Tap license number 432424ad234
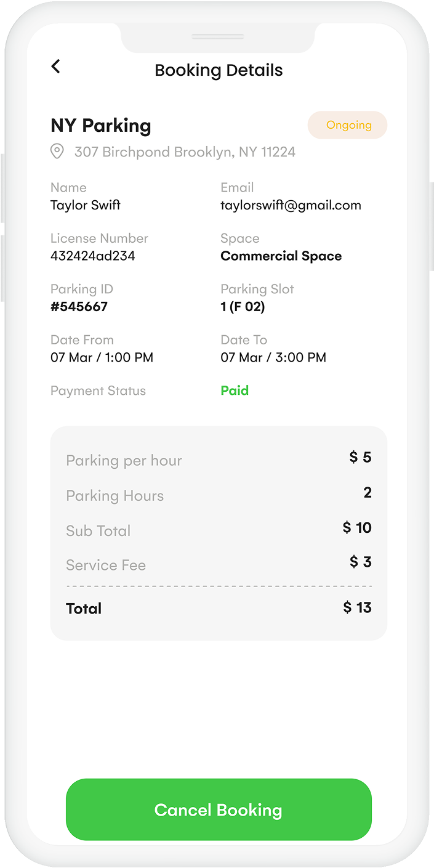This screenshot has height=868, width=434. tap(92, 256)
